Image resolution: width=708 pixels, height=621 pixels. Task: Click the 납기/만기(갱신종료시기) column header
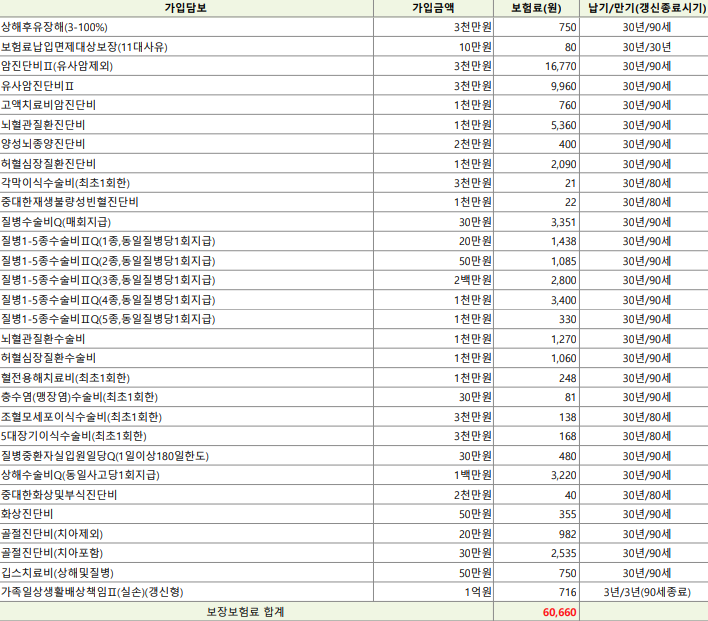pyautogui.click(x=646, y=7)
